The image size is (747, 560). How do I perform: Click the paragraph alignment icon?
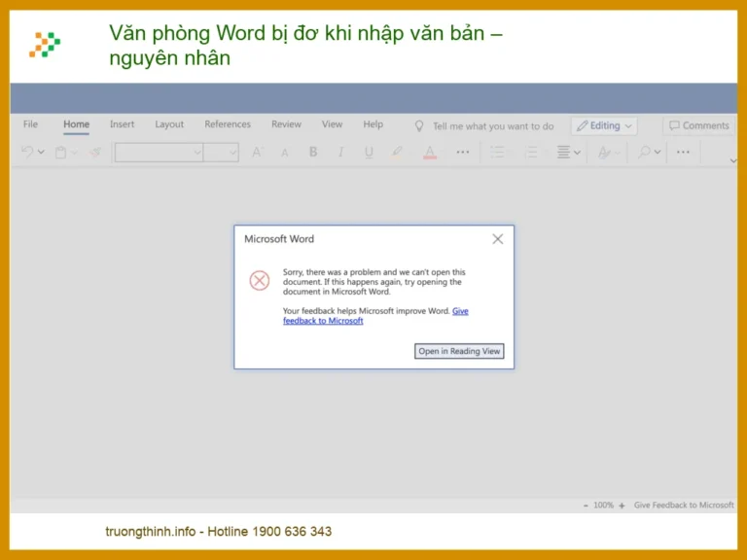(563, 153)
